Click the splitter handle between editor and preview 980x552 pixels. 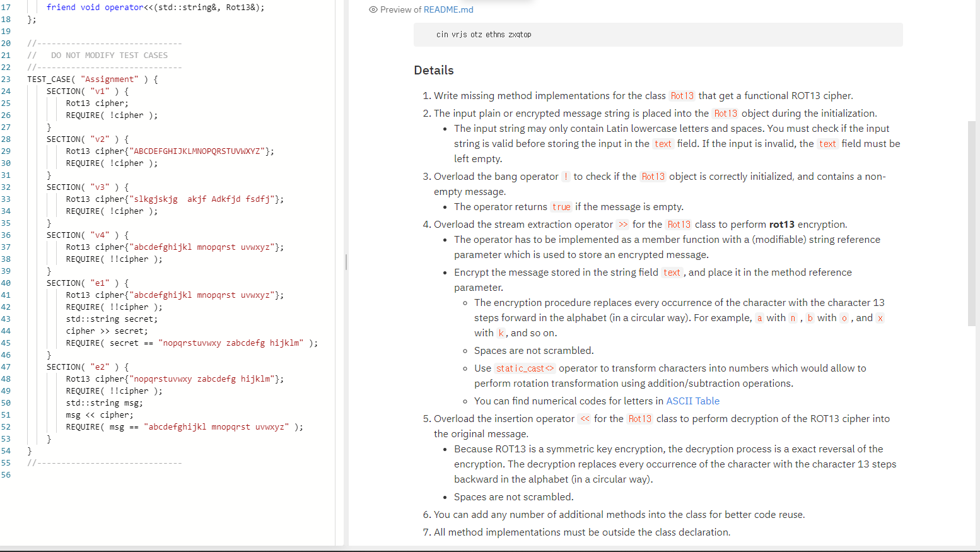(346, 263)
